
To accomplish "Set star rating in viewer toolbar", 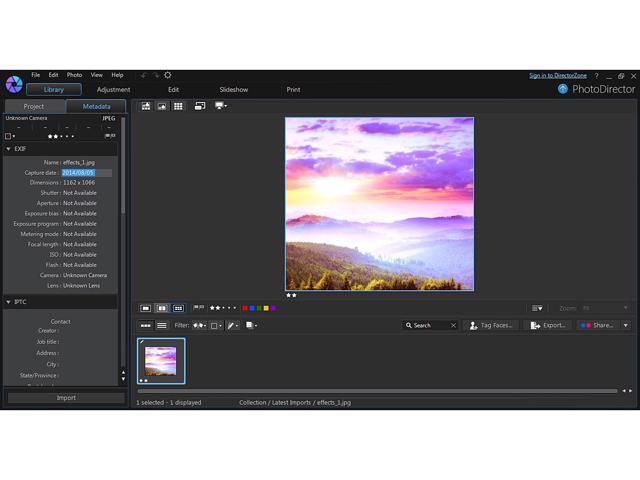I will click(x=222, y=308).
